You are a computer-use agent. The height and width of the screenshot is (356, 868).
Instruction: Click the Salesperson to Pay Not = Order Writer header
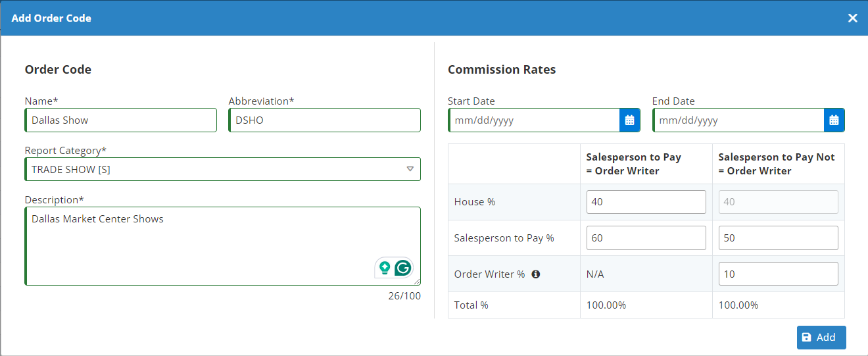777,164
